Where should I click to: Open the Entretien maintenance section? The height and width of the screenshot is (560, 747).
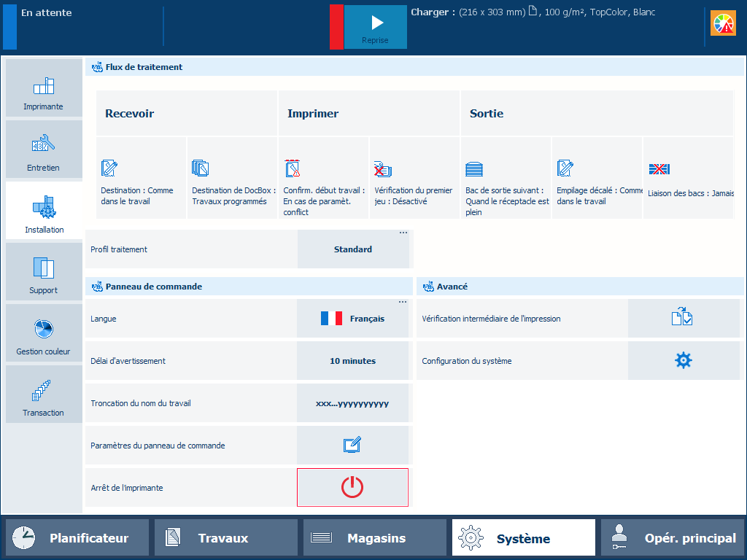[44, 149]
